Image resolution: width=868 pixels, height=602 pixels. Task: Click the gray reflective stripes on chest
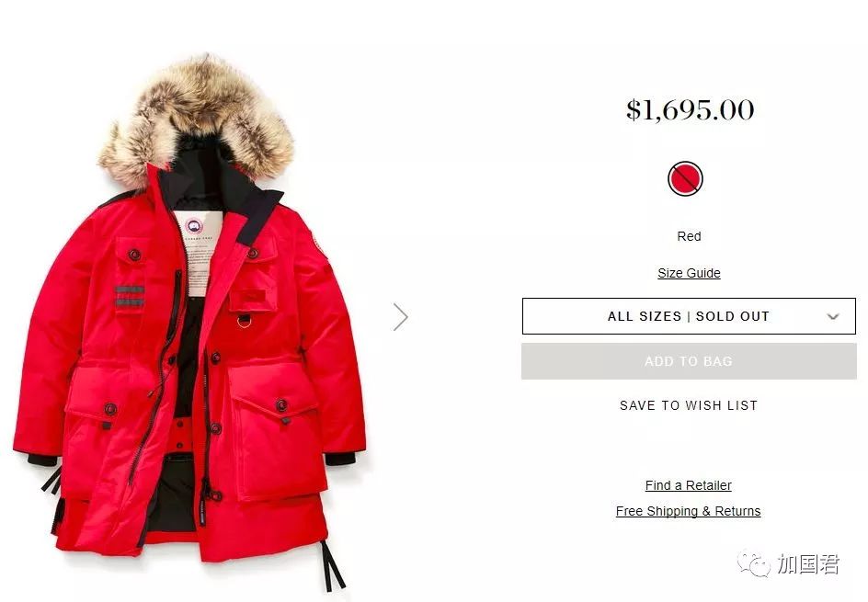(x=130, y=296)
